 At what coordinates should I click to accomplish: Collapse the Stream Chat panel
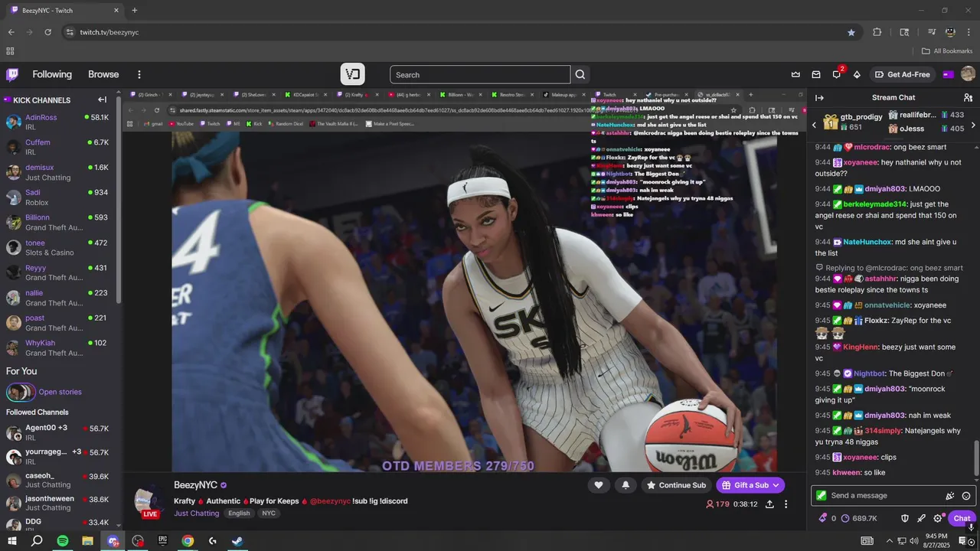(x=819, y=98)
